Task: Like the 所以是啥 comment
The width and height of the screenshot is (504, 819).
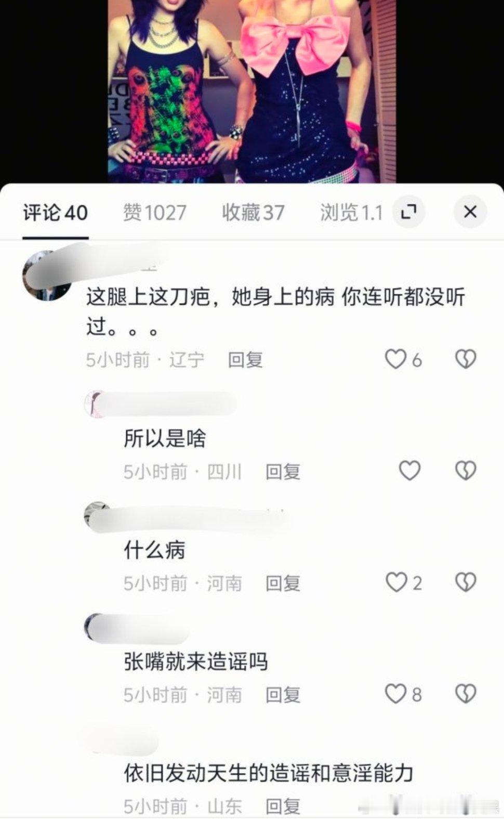Action: pos(409,471)
